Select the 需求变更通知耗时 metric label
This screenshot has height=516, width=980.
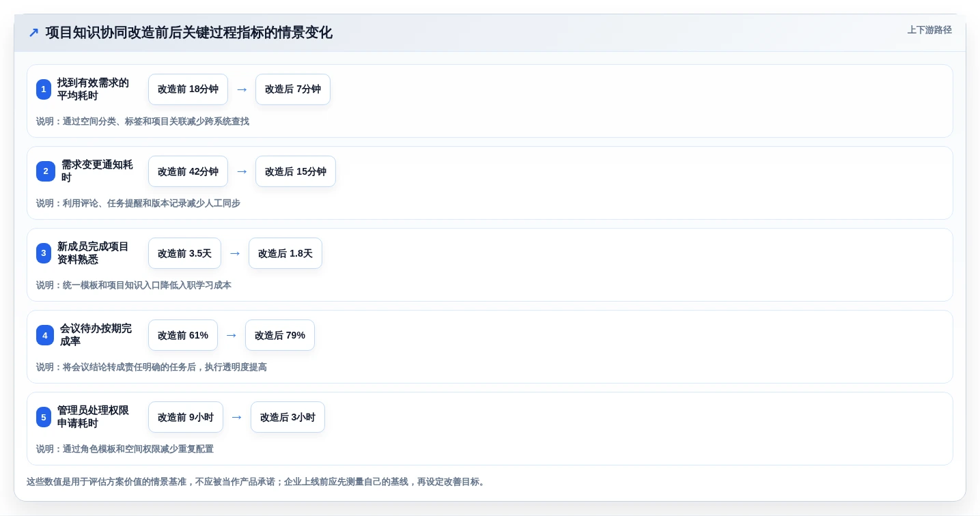(x=97, y=171)
